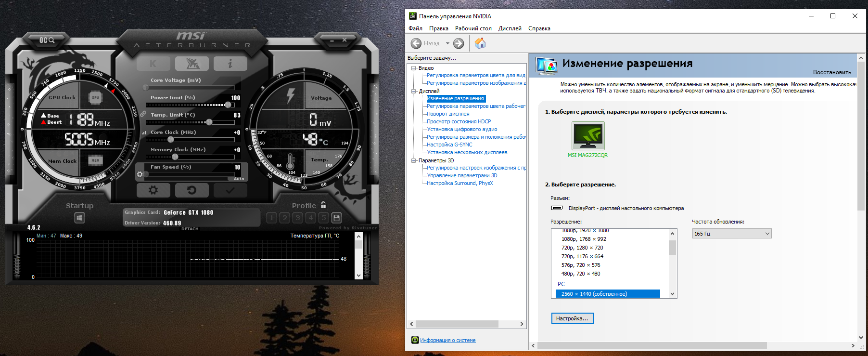Screen dimensions: 868x356
Task: Open the Частота обновления 165 Гц dropdown
Action: coord(731,234)
